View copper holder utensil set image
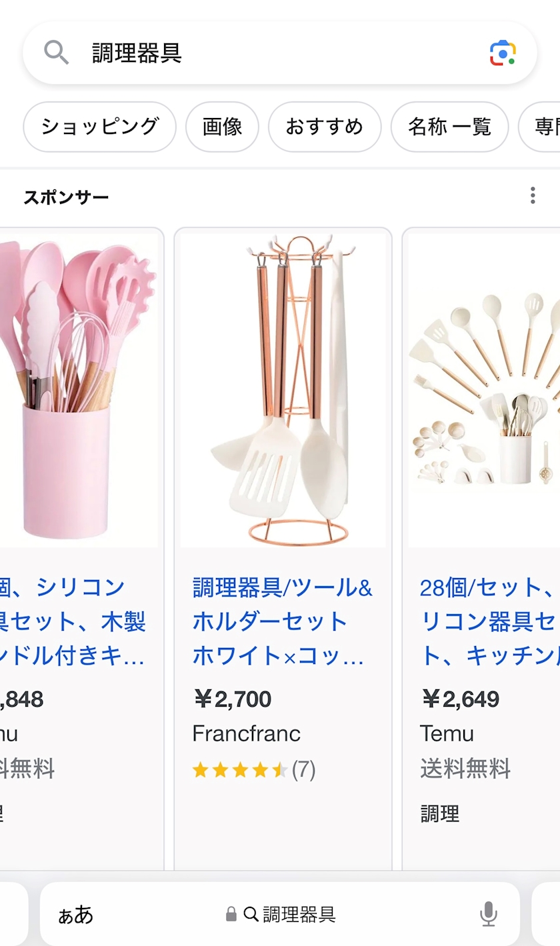 pyautogui.click(x=283, y=390)
